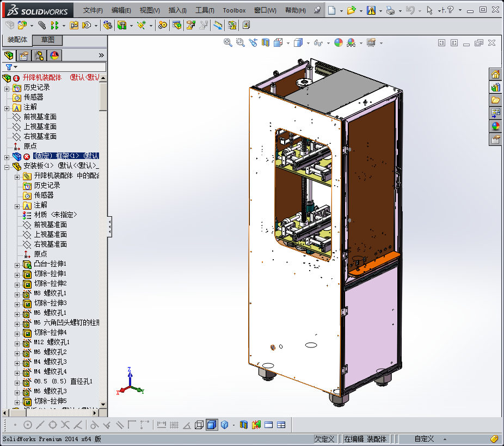Open the 文件(F) menu
The width and height of the screenshot is (504, 446).
[x=93, y=10]
